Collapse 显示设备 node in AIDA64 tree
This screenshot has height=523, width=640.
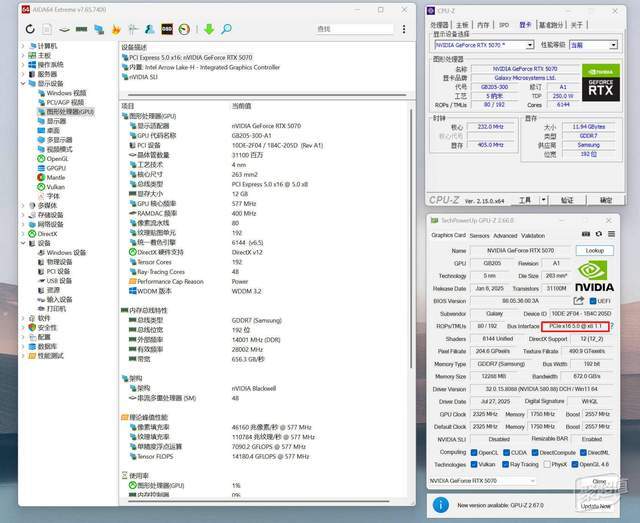[23, 83]
